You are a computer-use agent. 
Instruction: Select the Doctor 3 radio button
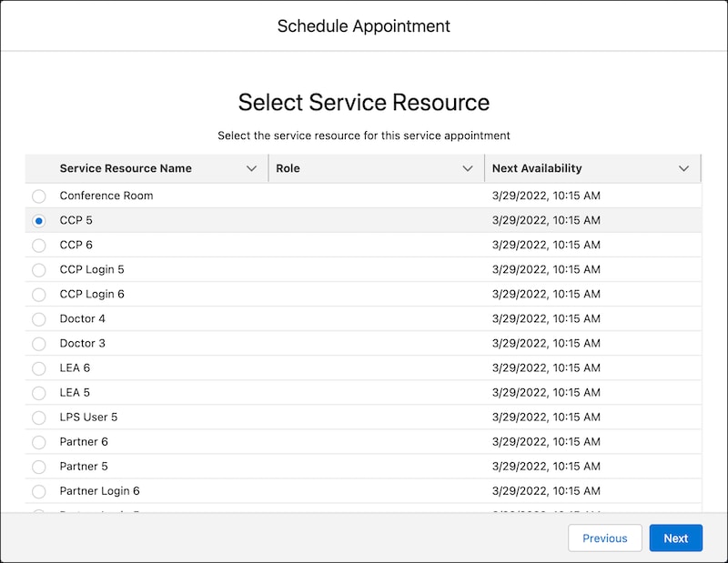[39, 344]
